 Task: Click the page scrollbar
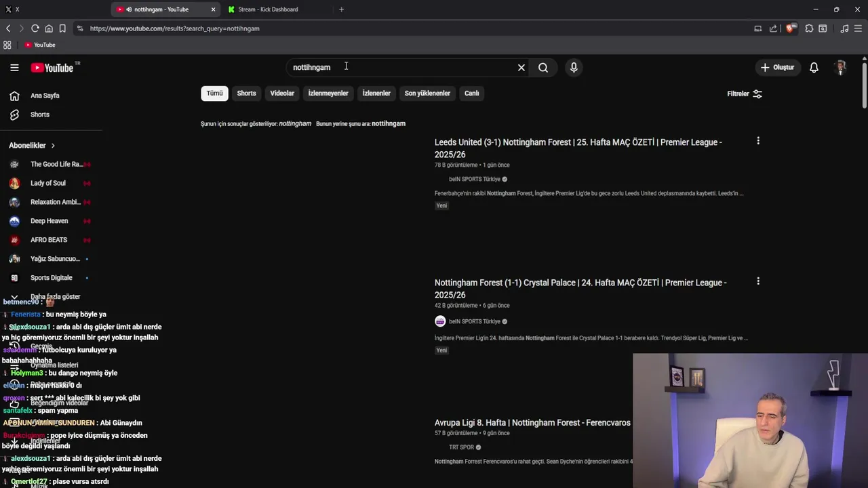coord(864,85)
